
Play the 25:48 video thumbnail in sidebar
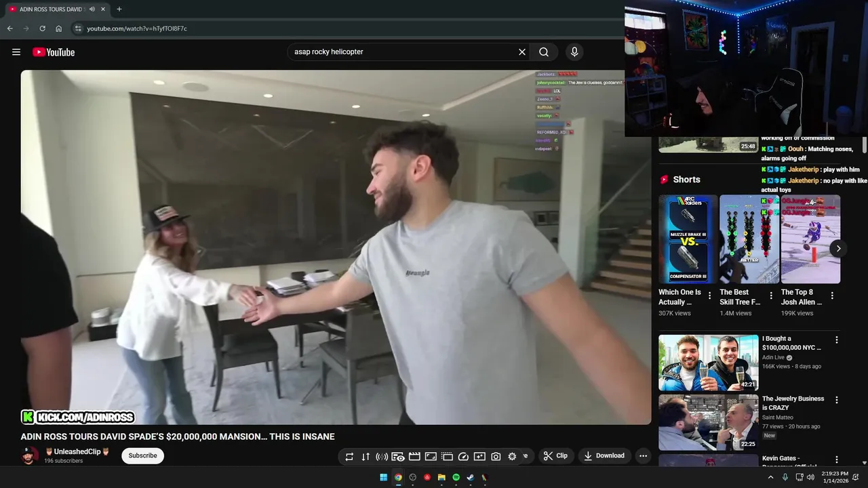coord(709,144)
